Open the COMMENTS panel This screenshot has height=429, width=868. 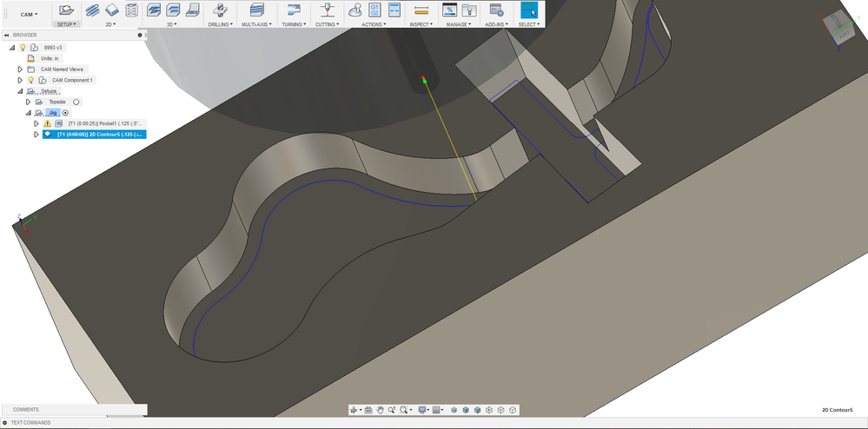[x=26, y=409]
